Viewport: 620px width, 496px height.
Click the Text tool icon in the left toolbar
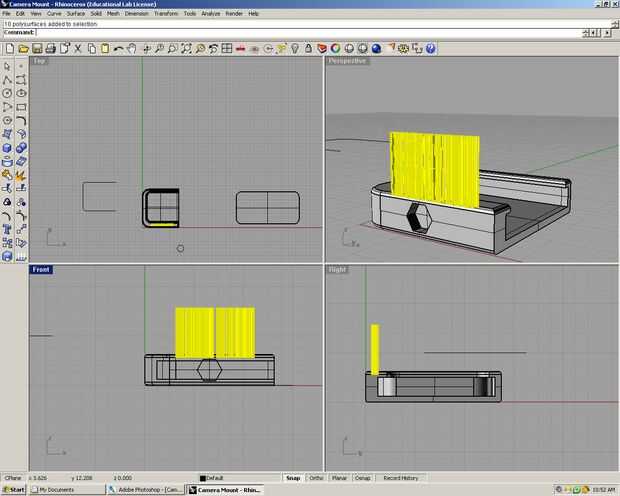[x=7, y=229]
